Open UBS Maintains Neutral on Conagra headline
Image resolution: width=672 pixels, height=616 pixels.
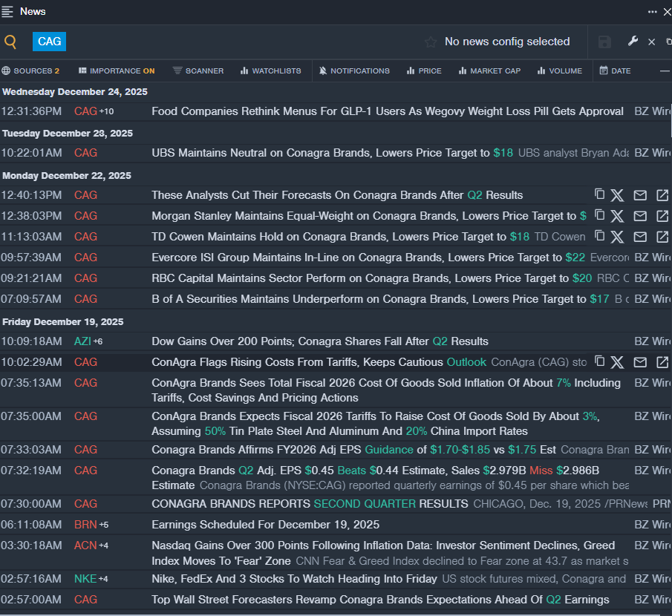[x=332, y=153]
